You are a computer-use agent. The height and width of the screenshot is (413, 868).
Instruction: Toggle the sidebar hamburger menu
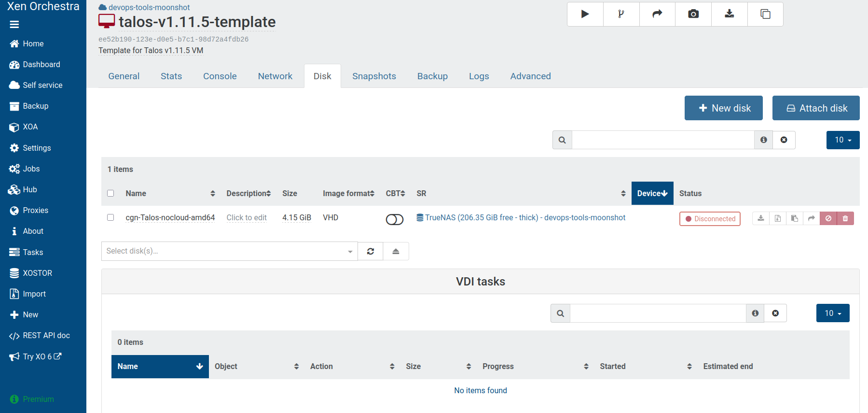(14, 24)
